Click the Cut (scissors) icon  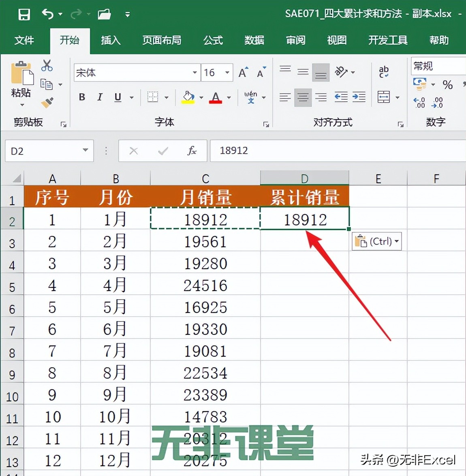click(x=47, y=66)
